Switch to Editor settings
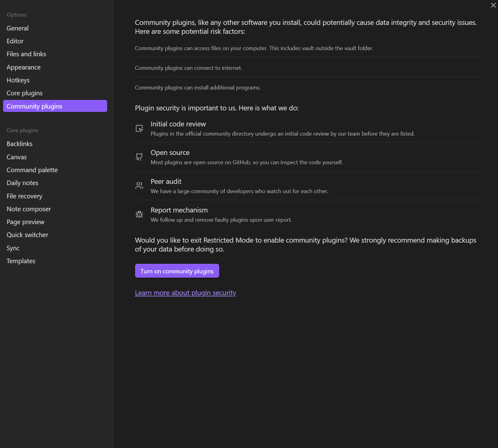This screenshot has height=448, width=498. pos(15,41)
